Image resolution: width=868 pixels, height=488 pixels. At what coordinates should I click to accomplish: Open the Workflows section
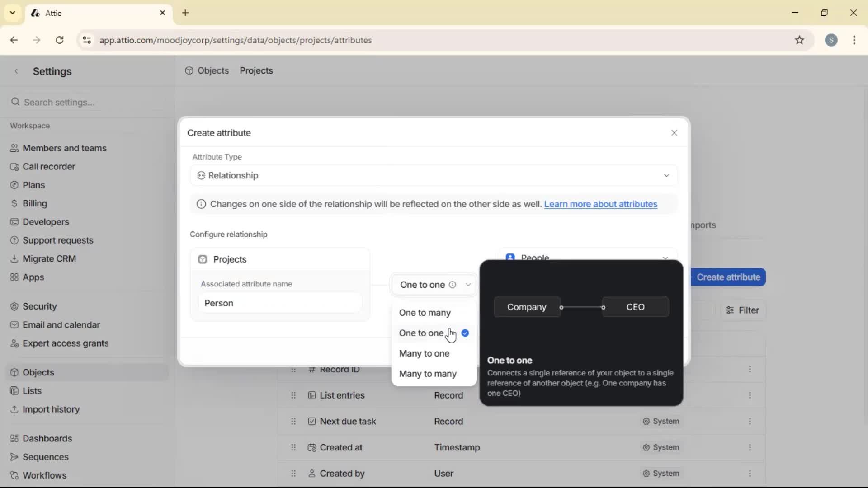click(44, 475)
